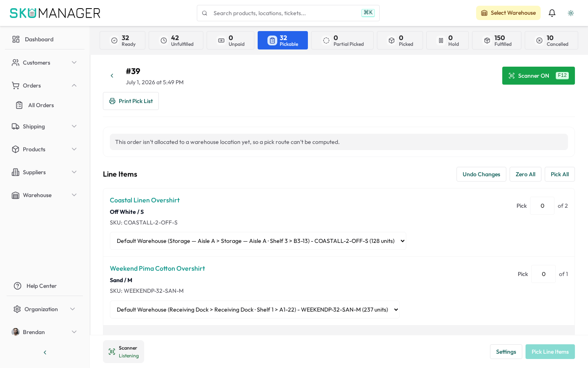Click the 'Sand / M' variant text
588x368 pixels.
coord(121,280)
